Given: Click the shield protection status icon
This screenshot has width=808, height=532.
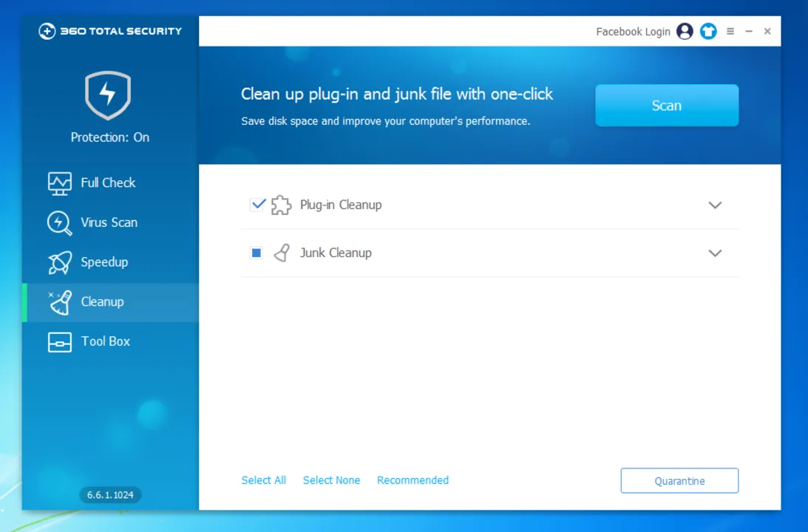Looking at the screenshot, I should 108,95.
